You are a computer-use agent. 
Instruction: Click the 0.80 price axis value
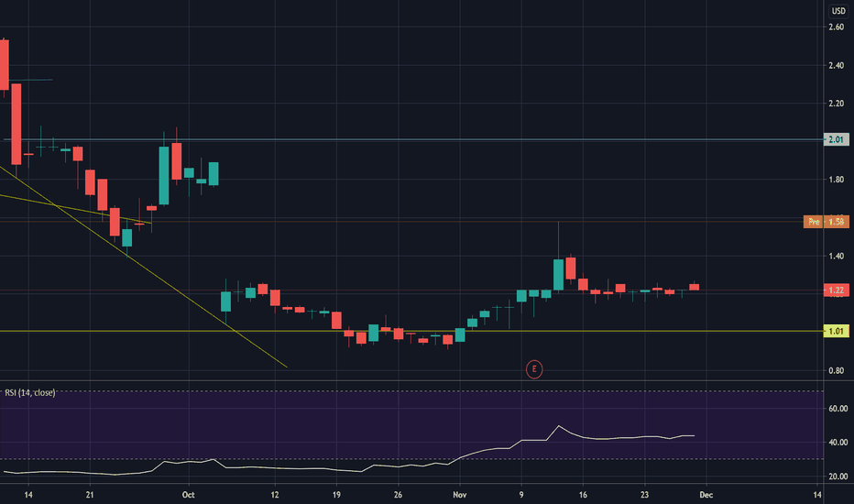tap(836, 370)
